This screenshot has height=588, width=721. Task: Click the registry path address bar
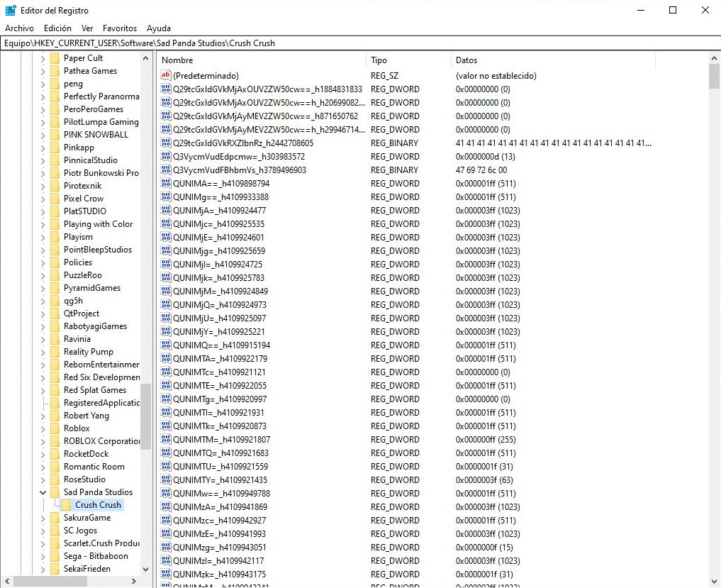tap(360, 43)
